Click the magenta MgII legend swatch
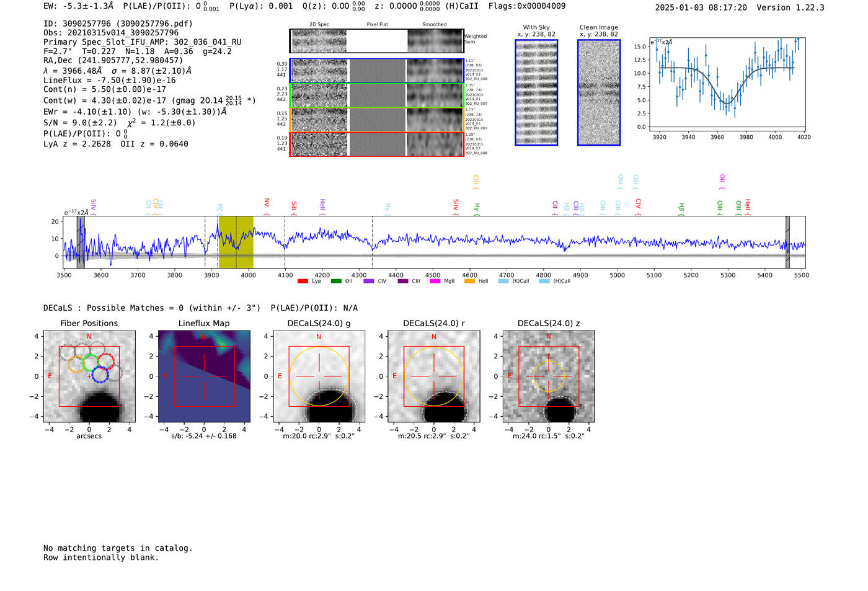Image resolution: width=868 pixels, height=591 pixels. click(x=435, y=281)
